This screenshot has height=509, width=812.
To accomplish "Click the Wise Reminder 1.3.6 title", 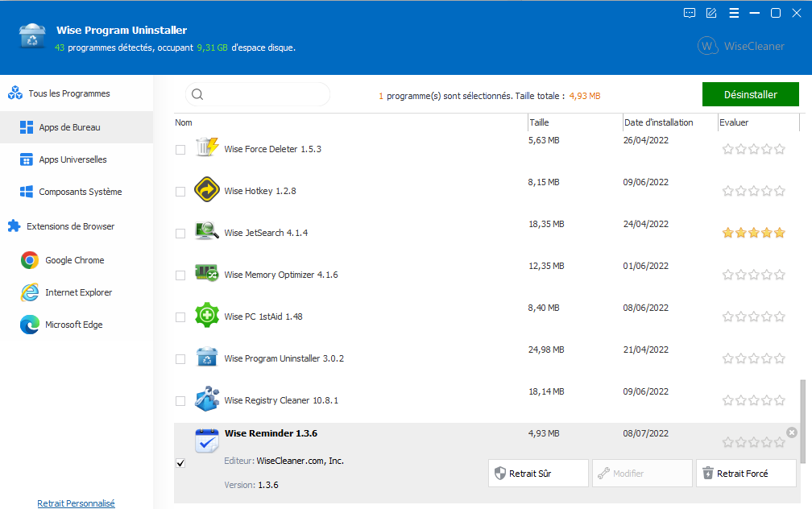I will pos(271,433).
